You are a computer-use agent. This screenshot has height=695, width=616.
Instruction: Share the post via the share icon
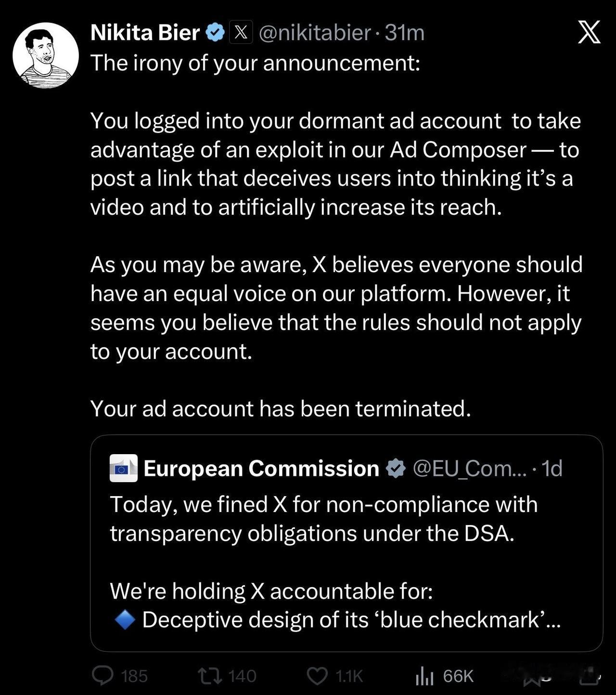point(588,677)
